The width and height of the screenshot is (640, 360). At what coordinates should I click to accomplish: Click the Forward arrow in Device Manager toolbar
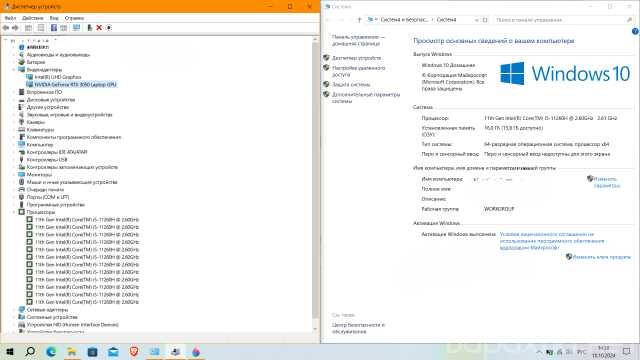coord(15,28)
